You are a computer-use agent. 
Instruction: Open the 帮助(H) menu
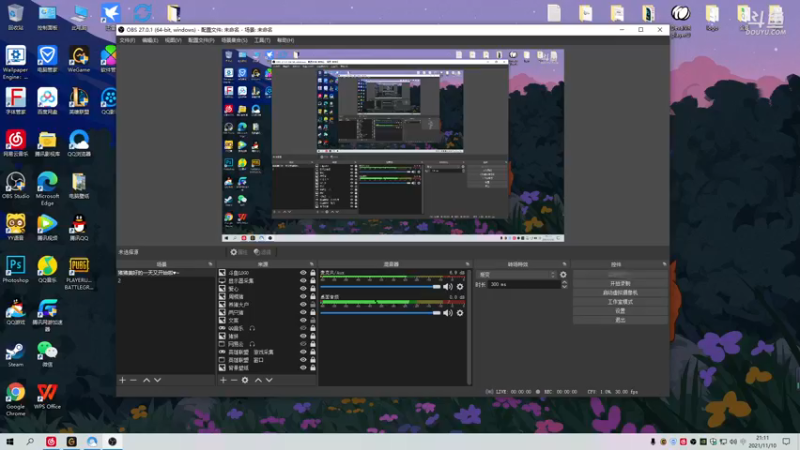[x=285, y=40]
